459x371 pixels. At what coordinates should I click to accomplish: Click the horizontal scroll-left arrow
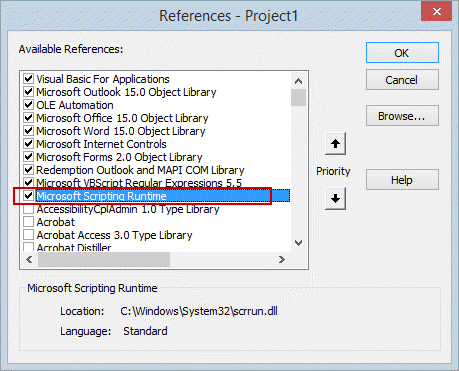click(x=29, y=259)
